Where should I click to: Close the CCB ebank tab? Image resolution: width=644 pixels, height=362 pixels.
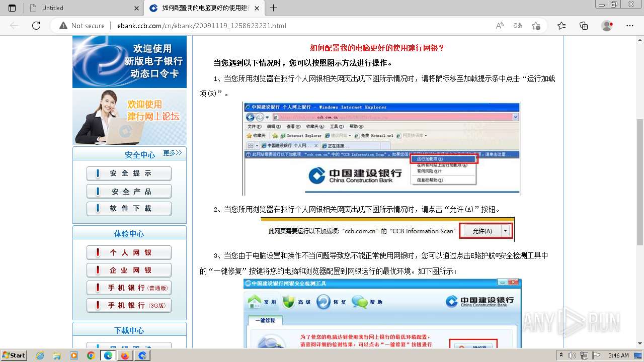pyautogui.click(x=258, y=8)
